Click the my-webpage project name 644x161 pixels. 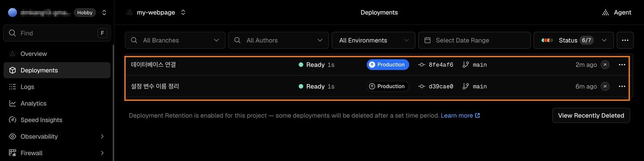[x=156, y=13]
